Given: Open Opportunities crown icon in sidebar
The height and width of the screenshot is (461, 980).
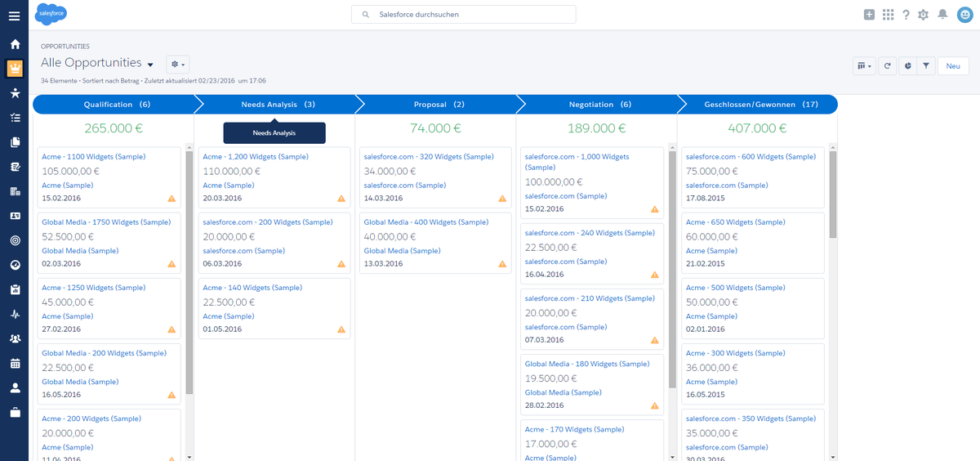Looking at the screenshot, I should tap(15, 69).
